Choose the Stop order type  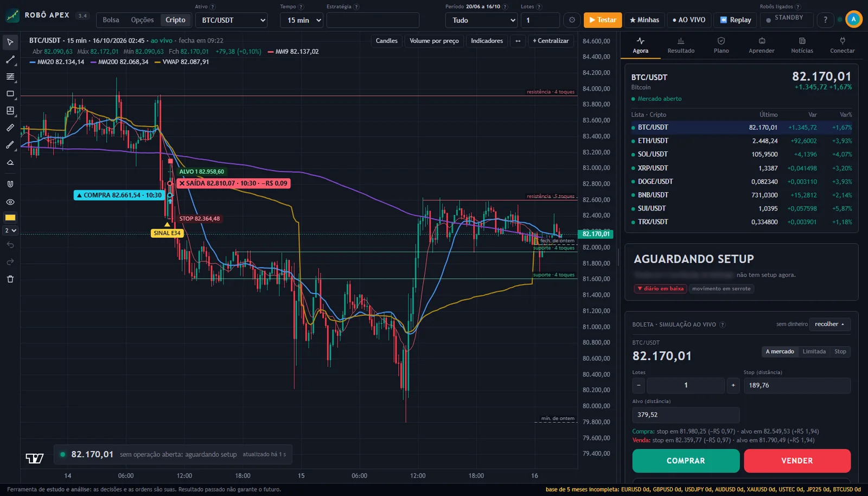click(x=840, y=352)
